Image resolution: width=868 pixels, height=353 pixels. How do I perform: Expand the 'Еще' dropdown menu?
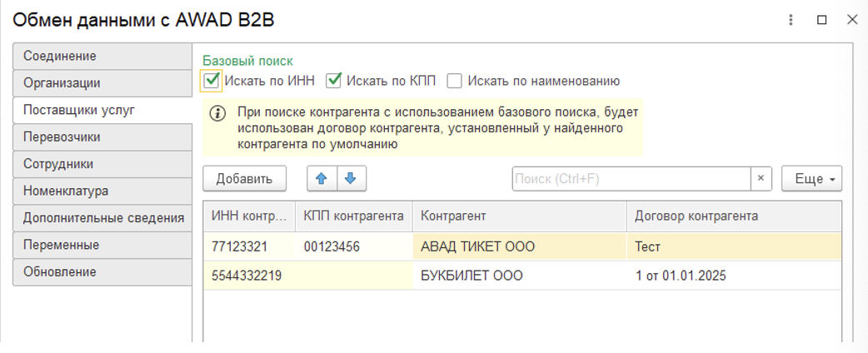pyautogui.click(x=811, y=179)
